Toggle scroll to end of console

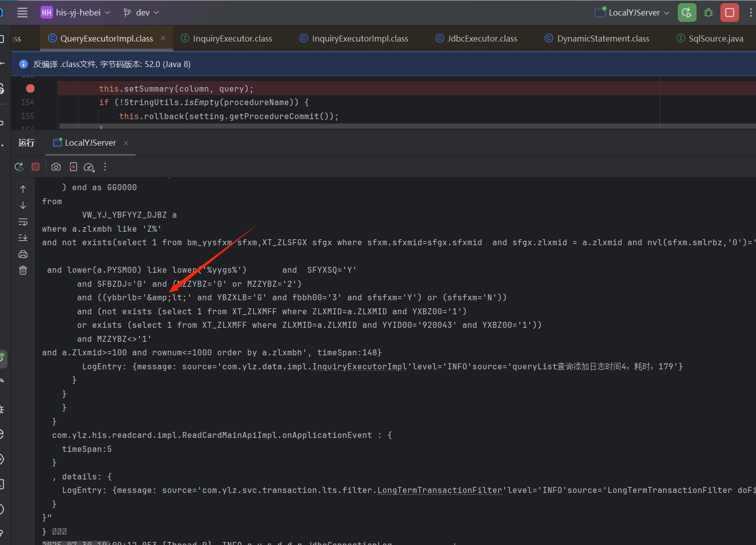pyautogui.click(x=23, y=238)
